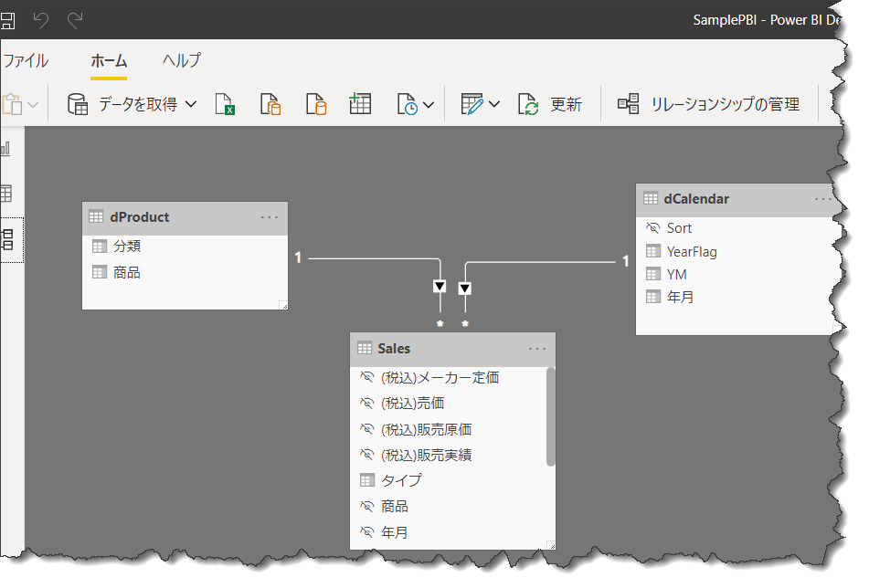869x588 pixels.
Task: Toggle hidden eye icon for Sort field
Action: click(652, 228)
